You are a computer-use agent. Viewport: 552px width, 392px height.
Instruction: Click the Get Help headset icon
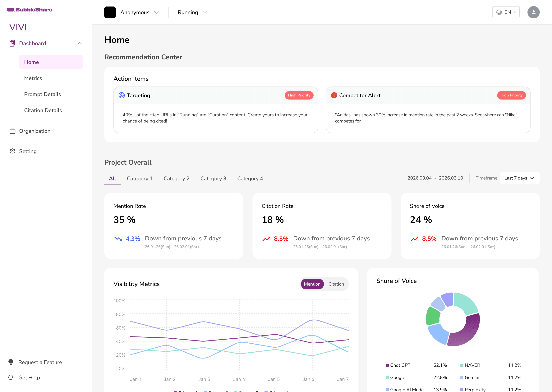[x=11, y=377]
